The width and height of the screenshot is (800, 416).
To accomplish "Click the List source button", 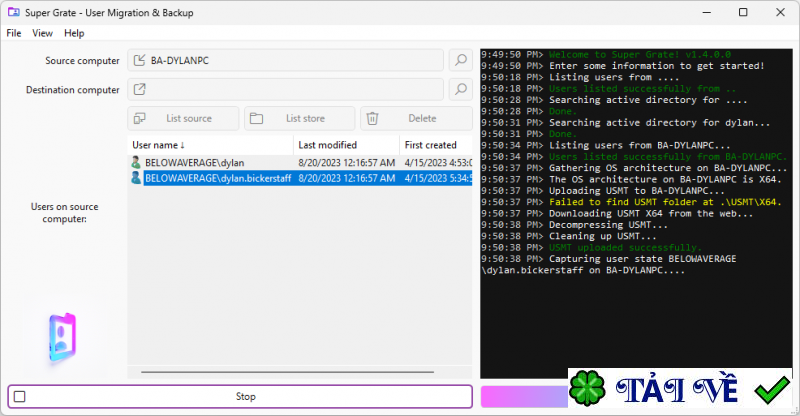I will point(183,118).
